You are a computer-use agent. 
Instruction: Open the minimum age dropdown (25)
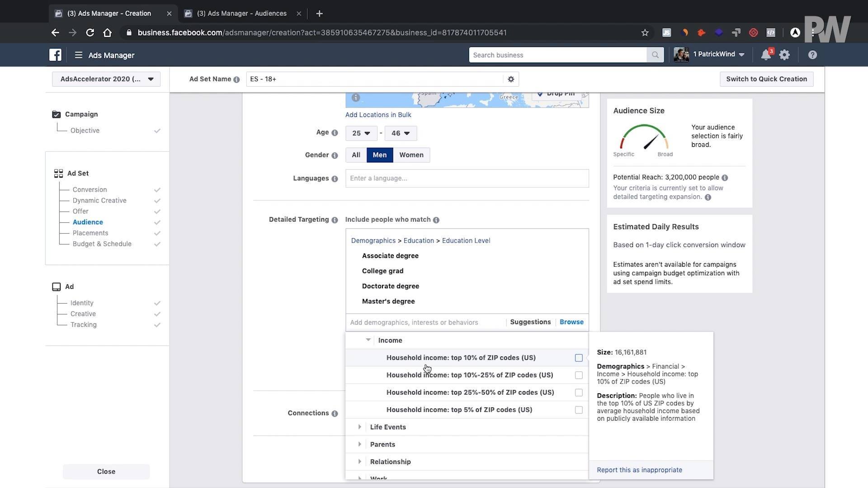361,133
